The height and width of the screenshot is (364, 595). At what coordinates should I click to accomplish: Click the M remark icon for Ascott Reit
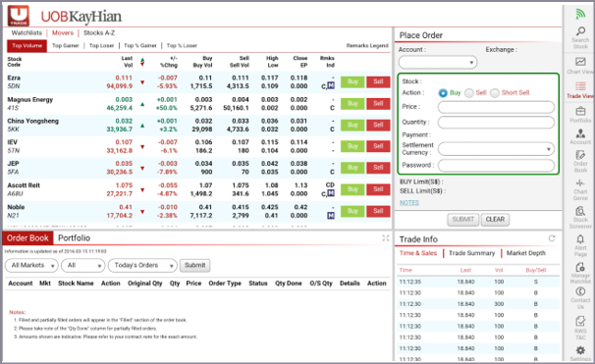331,193
